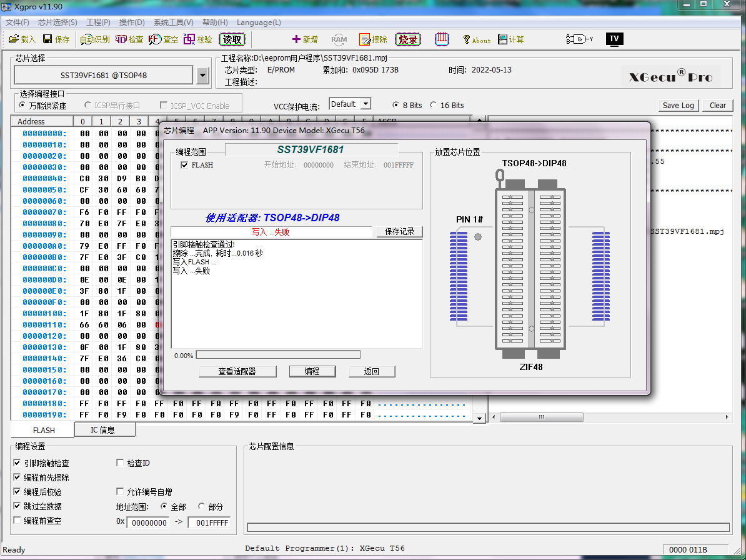
Task: Click the 查空 blank check icon
Action: tap(164, 39)
